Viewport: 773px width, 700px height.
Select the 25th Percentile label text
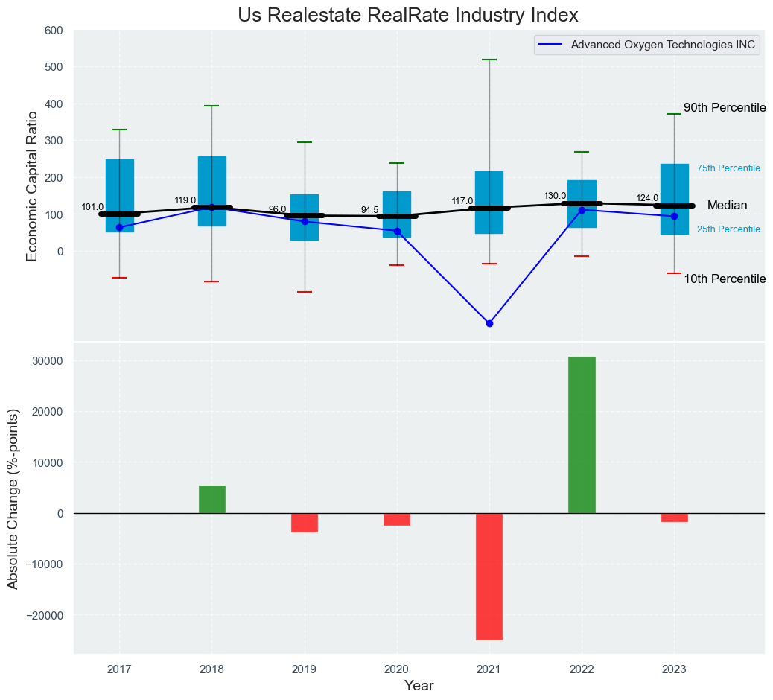point(728,229)
